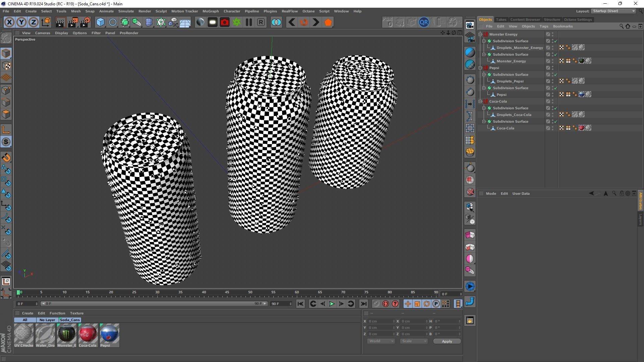
Task: Switch to the Content Browser tab
Action: pos(525,19)
